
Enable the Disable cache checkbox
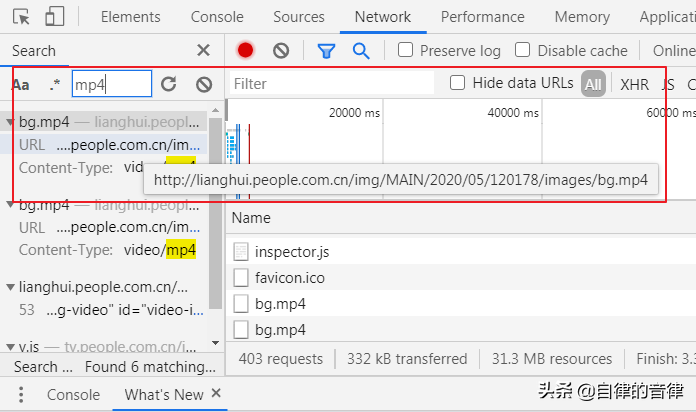coord(523,50)
